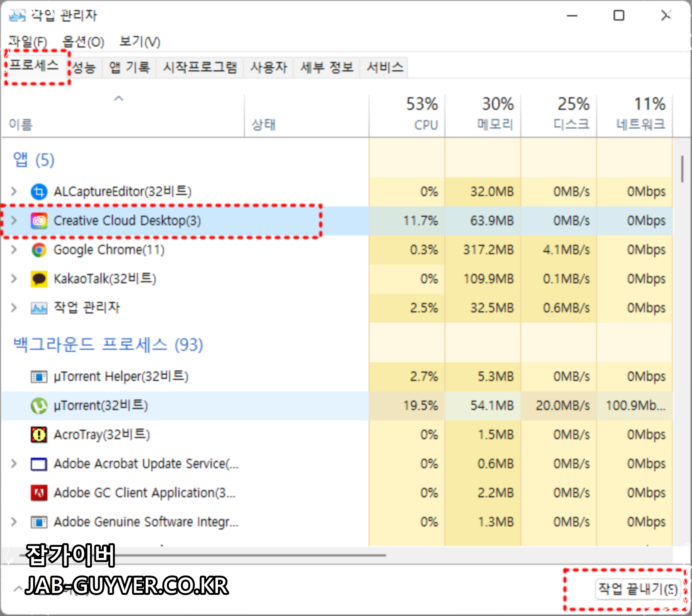Sort by the 상태 column header
Screen dimensions: 692x616
click(306, 115)
